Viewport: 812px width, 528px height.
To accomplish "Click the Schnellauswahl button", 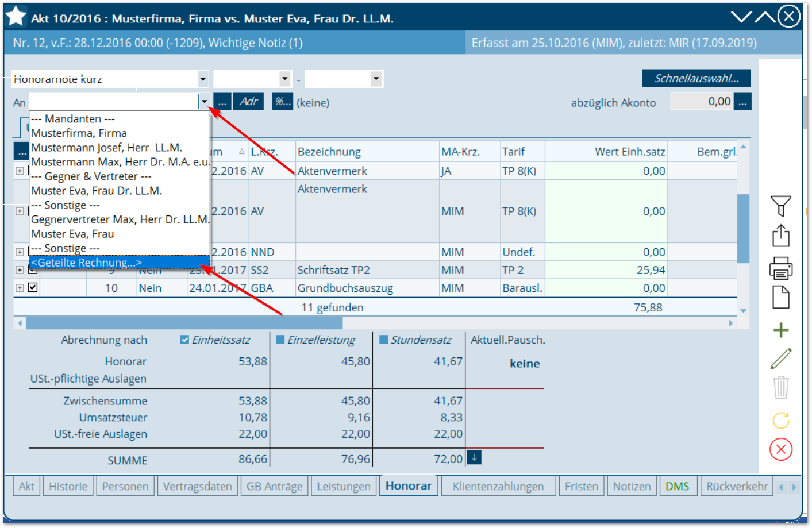I will (x=696, y=78).
